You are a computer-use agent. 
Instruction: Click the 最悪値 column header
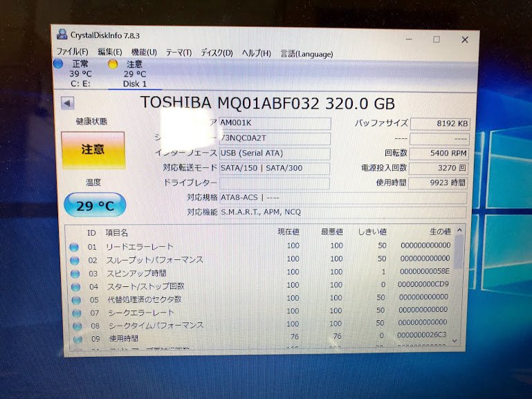[332, 232]
